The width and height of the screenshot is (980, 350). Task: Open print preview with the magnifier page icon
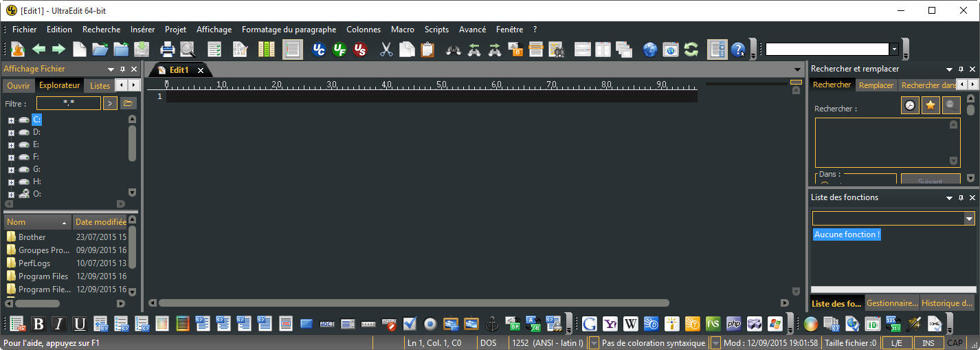point(187,50)
